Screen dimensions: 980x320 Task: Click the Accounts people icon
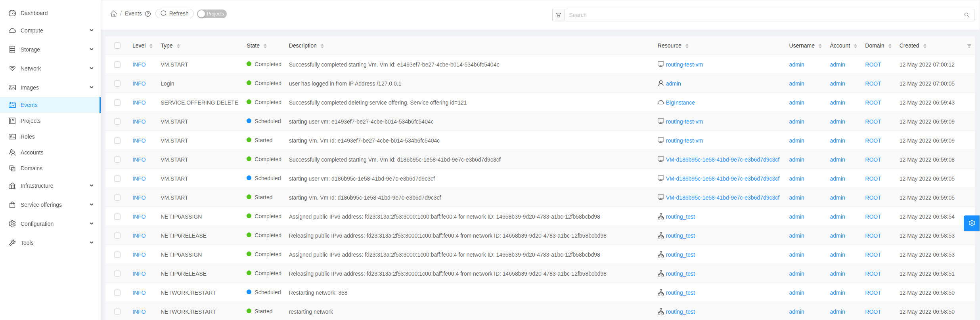click(12, 152)
